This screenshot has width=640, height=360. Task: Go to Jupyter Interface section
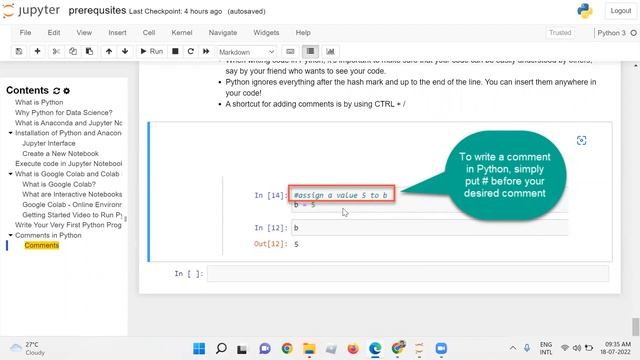tap(49, 143)
